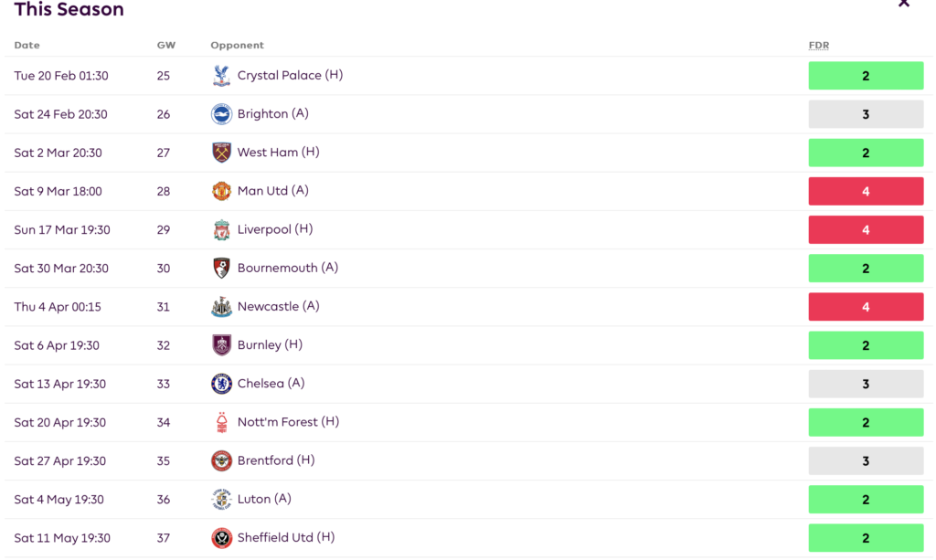Click the West Ham crest icon
936x560 pixels.
tap(221, 153)
